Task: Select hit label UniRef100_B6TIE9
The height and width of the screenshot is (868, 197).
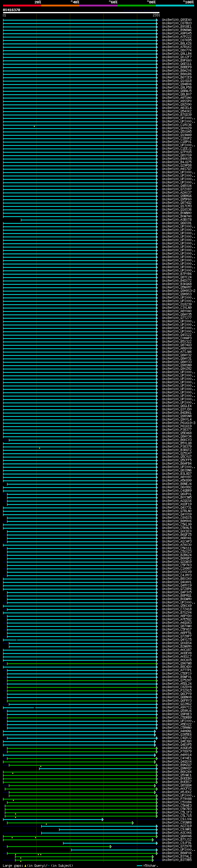Action: point(177,78)
